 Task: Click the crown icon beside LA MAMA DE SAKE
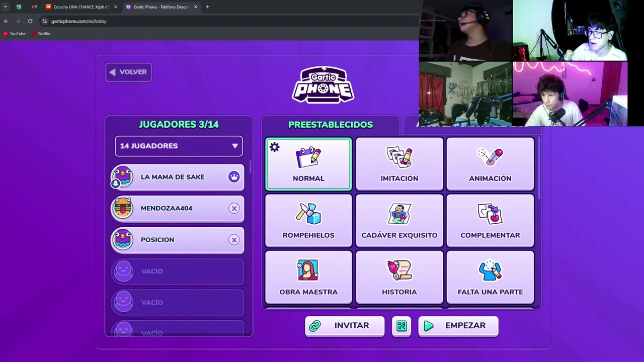[234, 177]
